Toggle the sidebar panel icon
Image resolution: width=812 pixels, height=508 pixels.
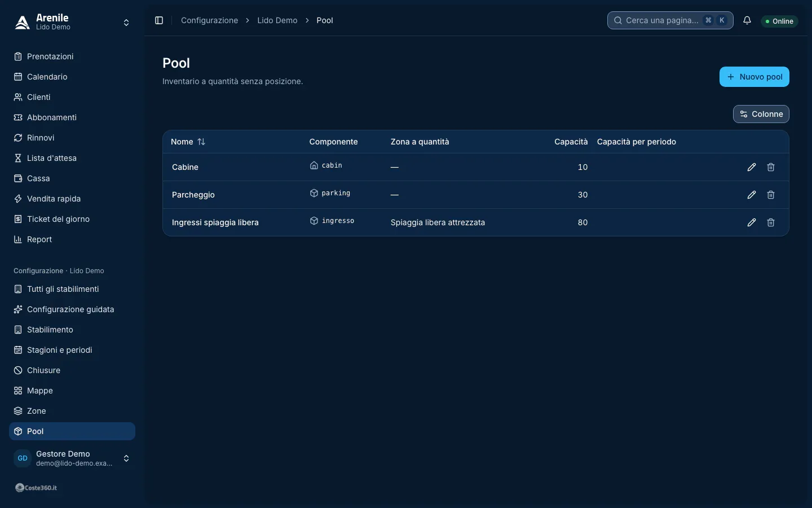(x=159, y=20)
